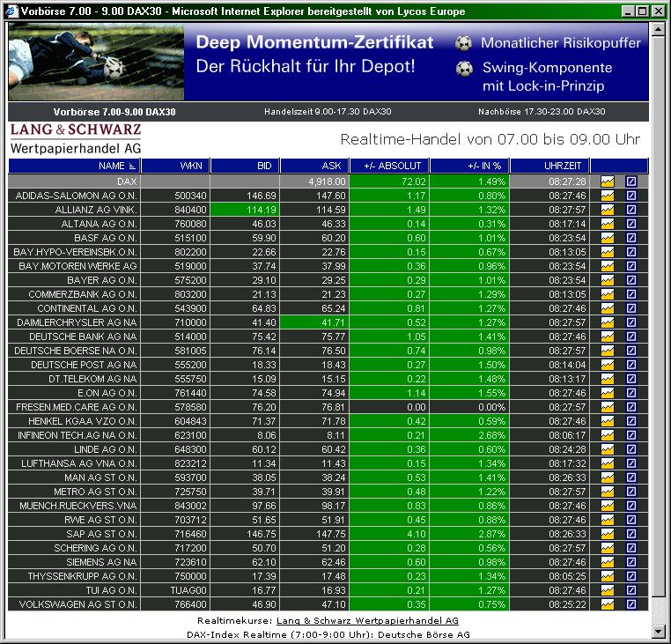Show chart for BAYER AG O.N.
Image resolution: width=671 pixels, height=644 pixels.
click(x=608, y=280)
